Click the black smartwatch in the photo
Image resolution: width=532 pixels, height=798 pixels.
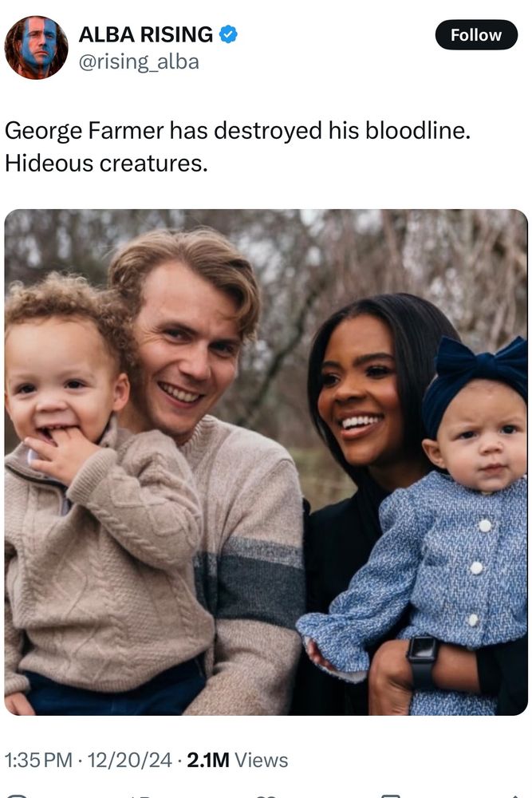(x=424, y=662)
